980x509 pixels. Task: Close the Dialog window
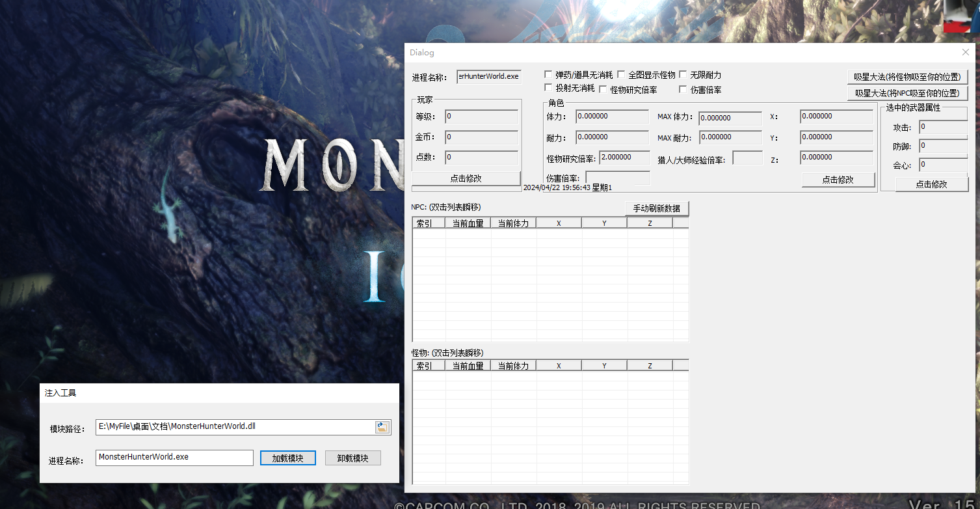(965, 52)
